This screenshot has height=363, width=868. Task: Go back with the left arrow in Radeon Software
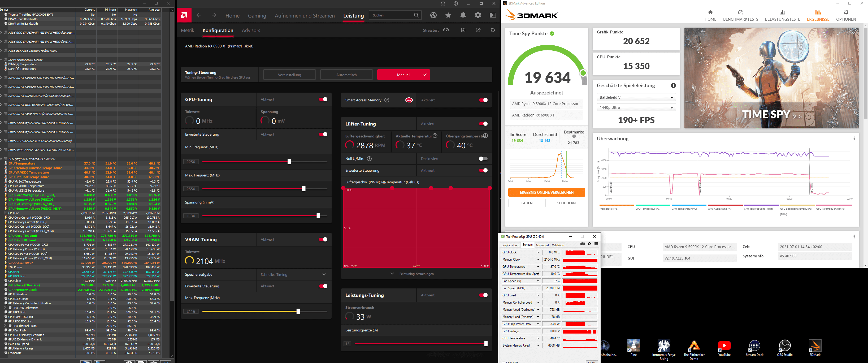pyautogui.click(x=199, y=15)
